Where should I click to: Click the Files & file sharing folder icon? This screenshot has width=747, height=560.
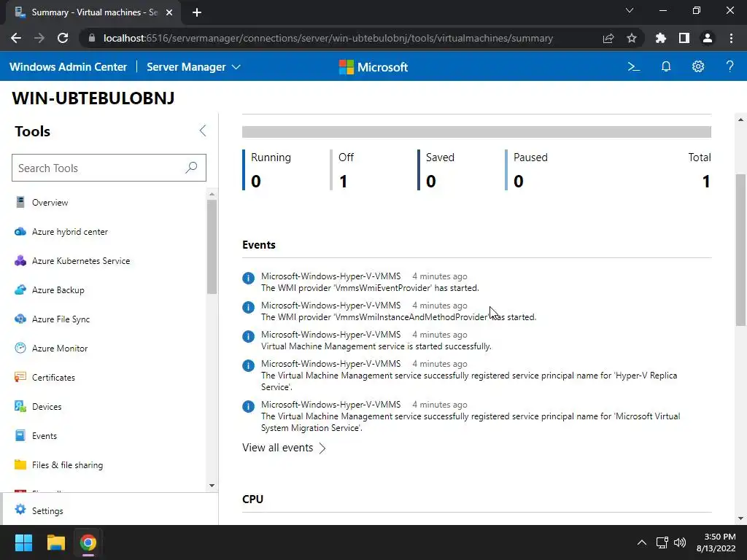(x=20, y=464)
